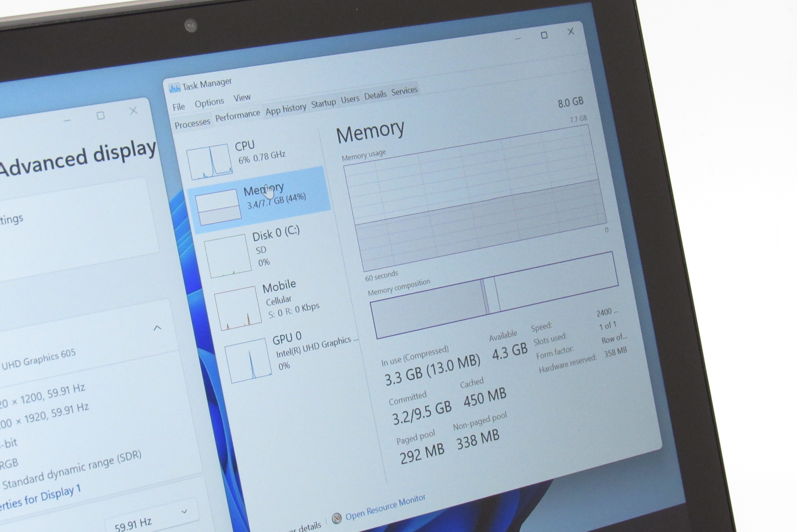This screenshot has height=532, width=797.
Task: Minimize the Task Manager window
Action: 518,38
